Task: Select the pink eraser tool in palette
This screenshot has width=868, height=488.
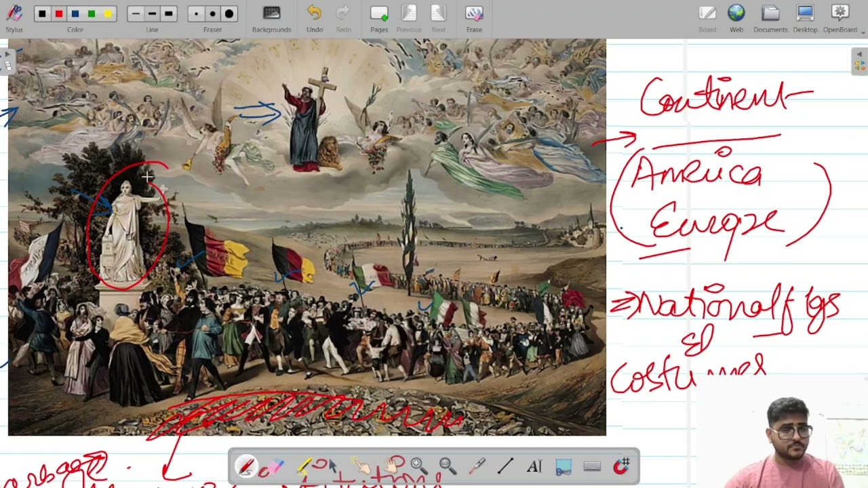Action: click(x=273, y=466)
